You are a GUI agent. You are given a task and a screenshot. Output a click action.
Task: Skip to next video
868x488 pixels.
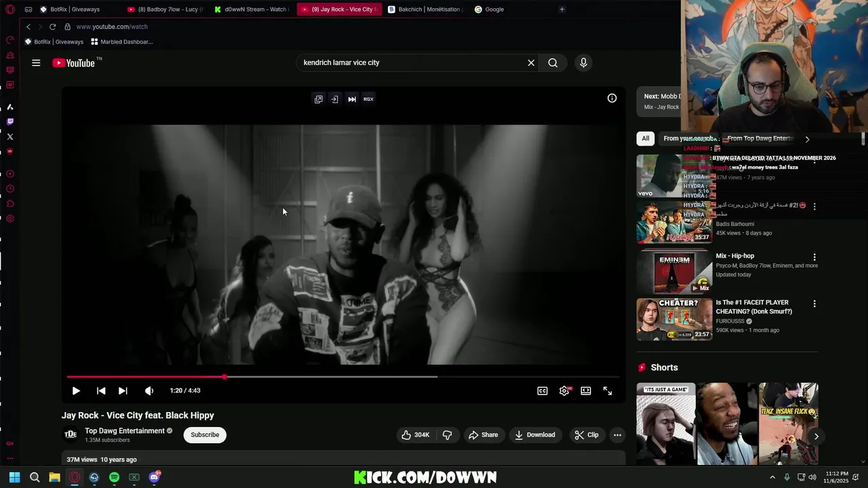tap(123, 391)
